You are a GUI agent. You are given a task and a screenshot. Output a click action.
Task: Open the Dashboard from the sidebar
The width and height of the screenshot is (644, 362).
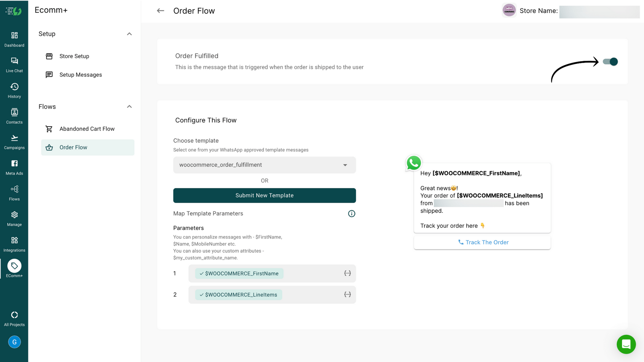tap(14, 38)
